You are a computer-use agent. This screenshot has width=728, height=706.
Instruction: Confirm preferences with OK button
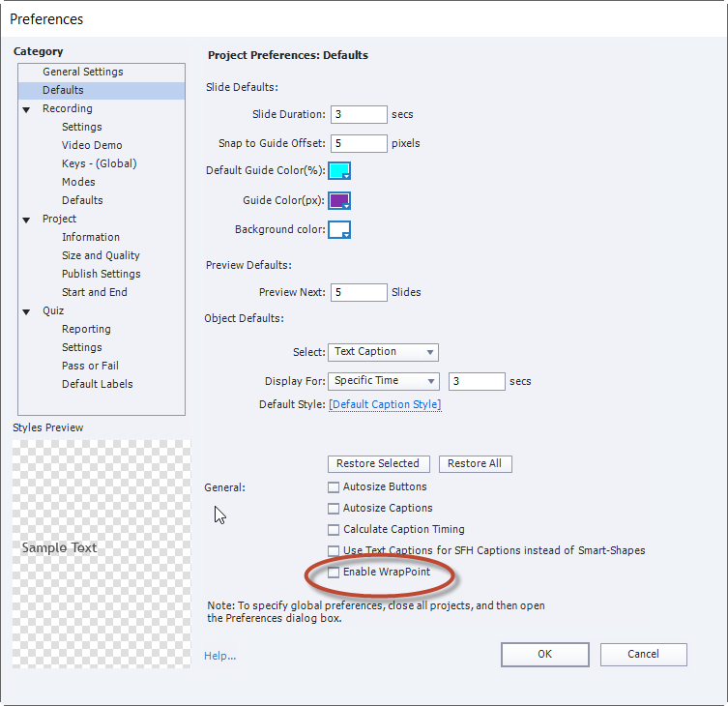544,655
